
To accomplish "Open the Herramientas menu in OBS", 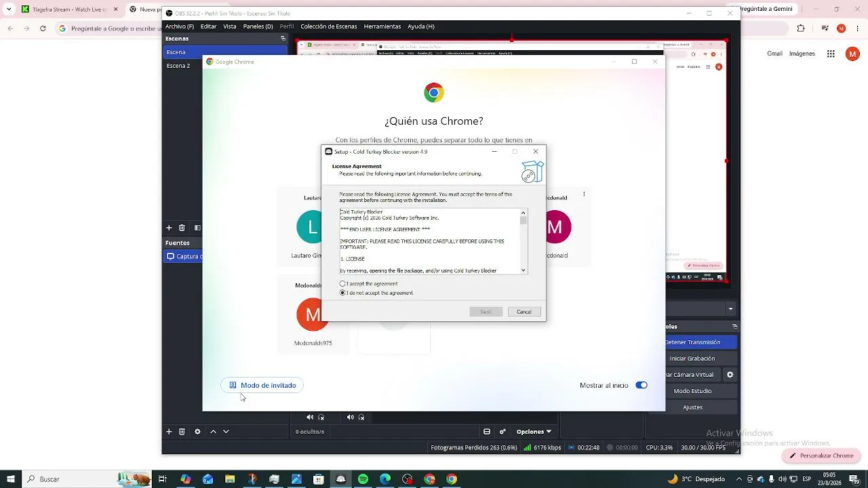I will pos(382,26).
